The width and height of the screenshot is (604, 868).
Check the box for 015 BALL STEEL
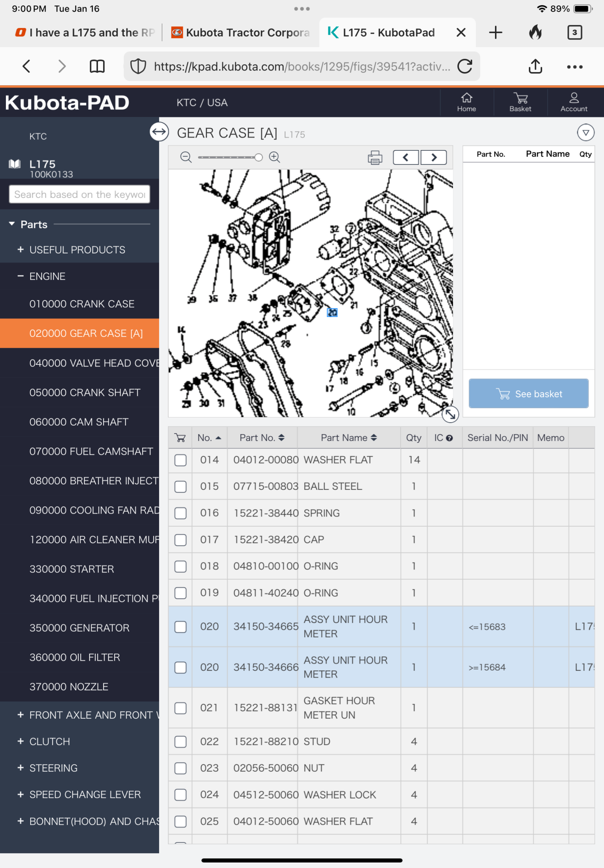tap(181, 487)
